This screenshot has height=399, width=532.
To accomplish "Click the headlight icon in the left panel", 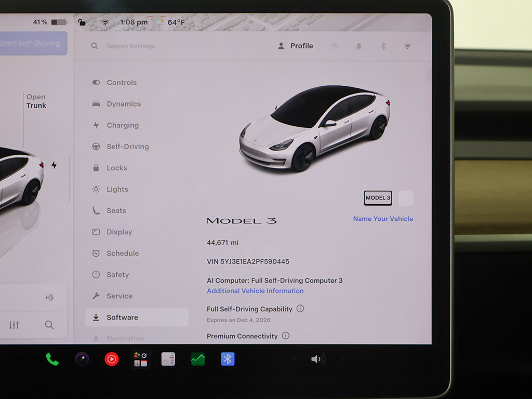I will (x=49, y=298).
